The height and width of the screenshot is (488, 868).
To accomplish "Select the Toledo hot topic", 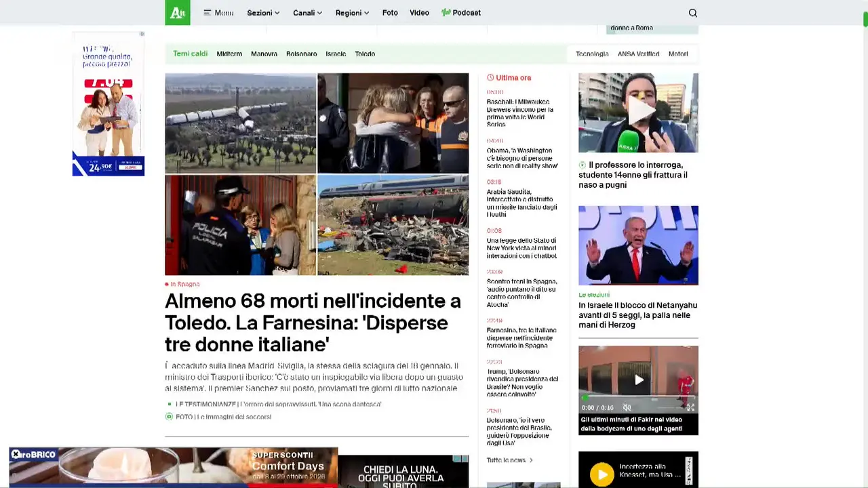I will tap(365, 54).
